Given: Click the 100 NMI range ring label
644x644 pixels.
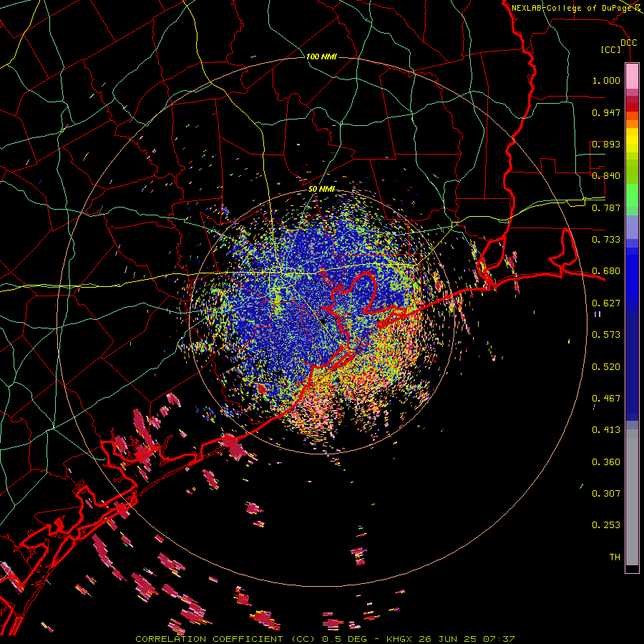Looking at the screenshot, I should coord(321,57).
